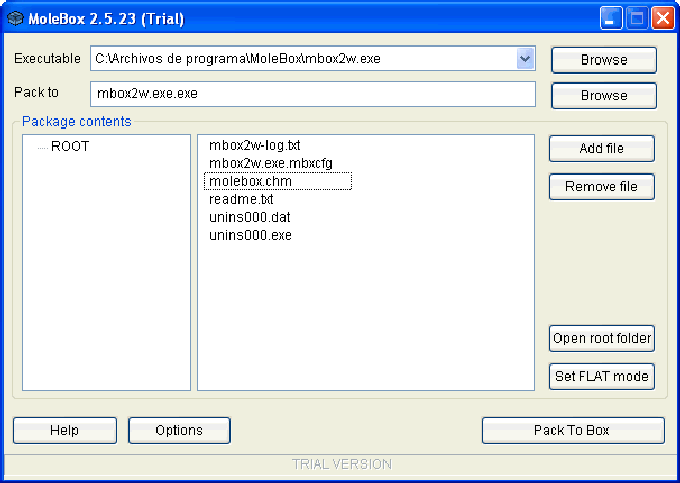680x483 pixels.
Task: Select molebox.chm in the file list
Action: pos(278,181)
